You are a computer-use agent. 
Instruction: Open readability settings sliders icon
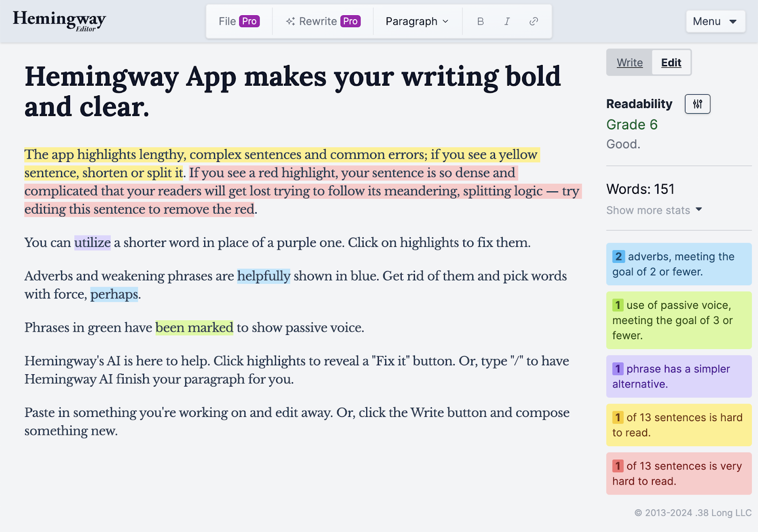coord(697,104)
